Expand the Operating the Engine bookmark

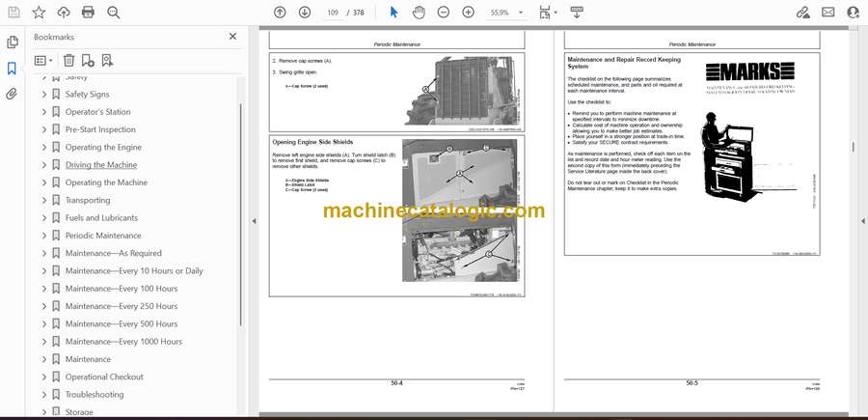coord(44,148)
